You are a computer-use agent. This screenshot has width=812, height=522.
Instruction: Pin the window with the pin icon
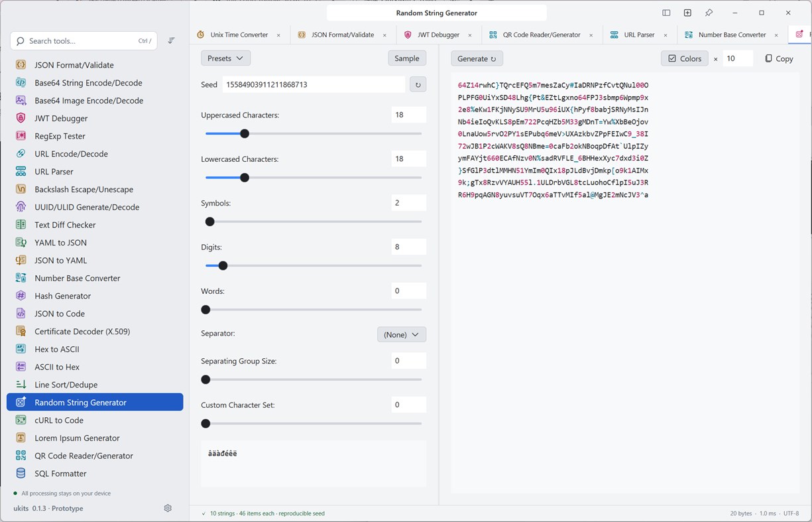pos(709,13)
